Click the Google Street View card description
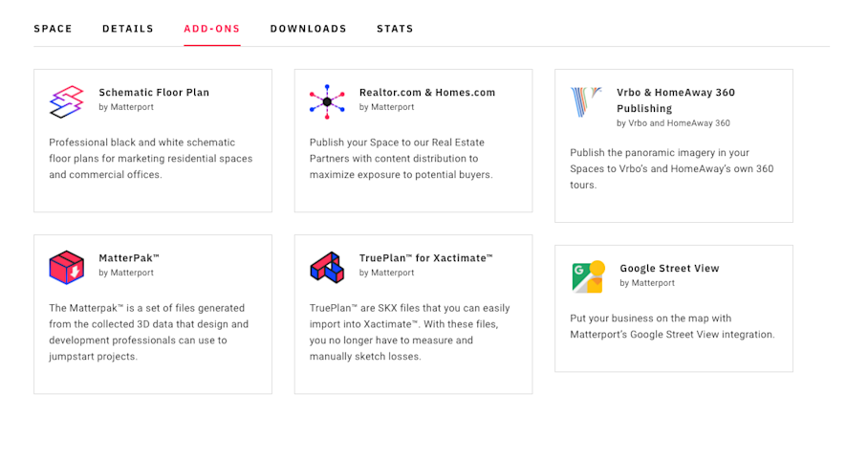This screenshot has height=461, width=868. tap(673, 326)
